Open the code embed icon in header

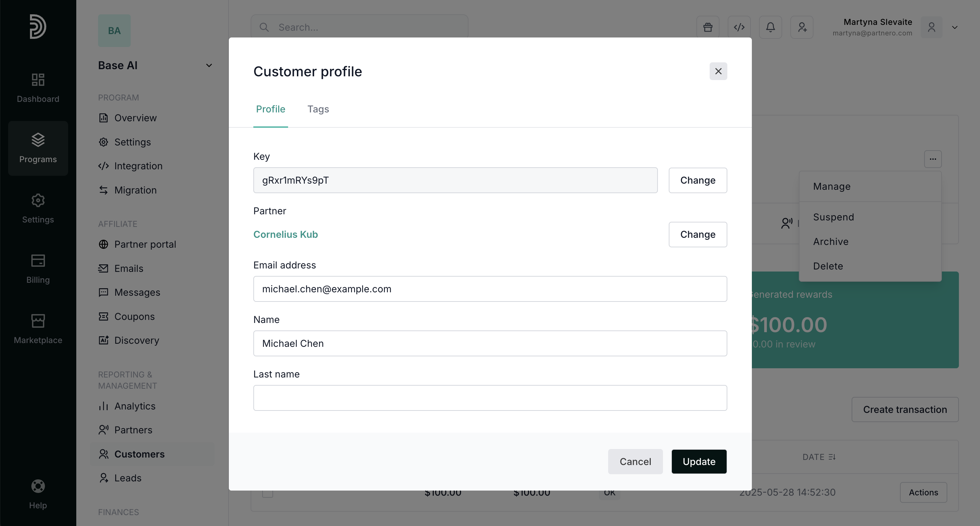(x=739, y=27)
